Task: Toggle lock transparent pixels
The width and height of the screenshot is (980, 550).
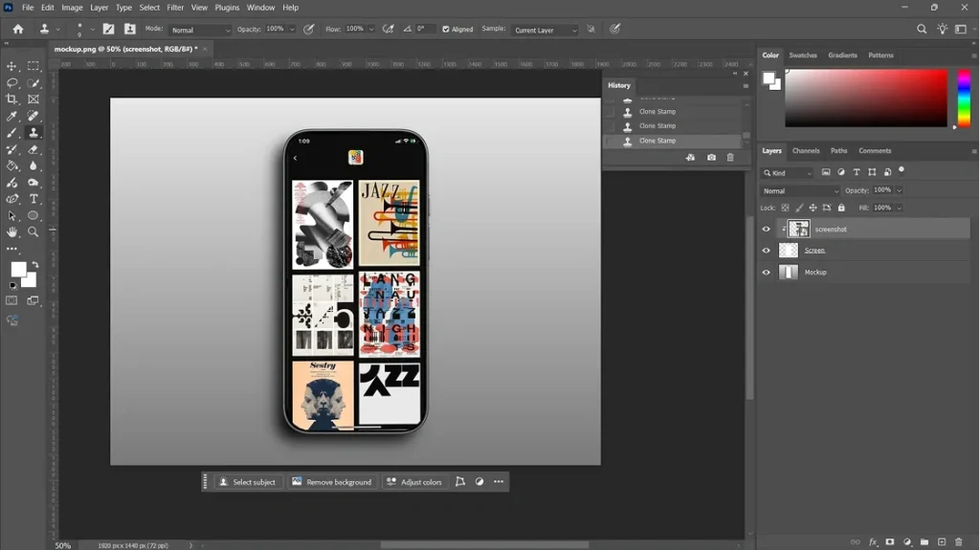Action: (785, 208)
